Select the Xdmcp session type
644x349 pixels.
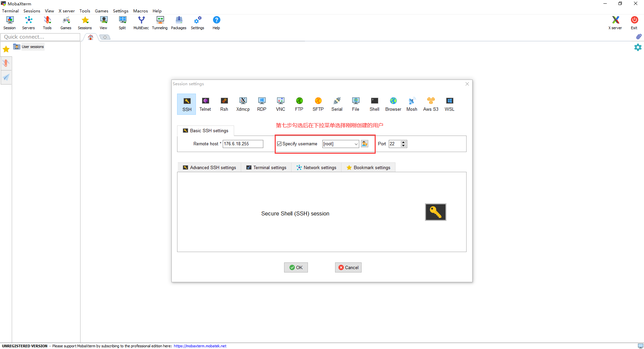[243, 104]
